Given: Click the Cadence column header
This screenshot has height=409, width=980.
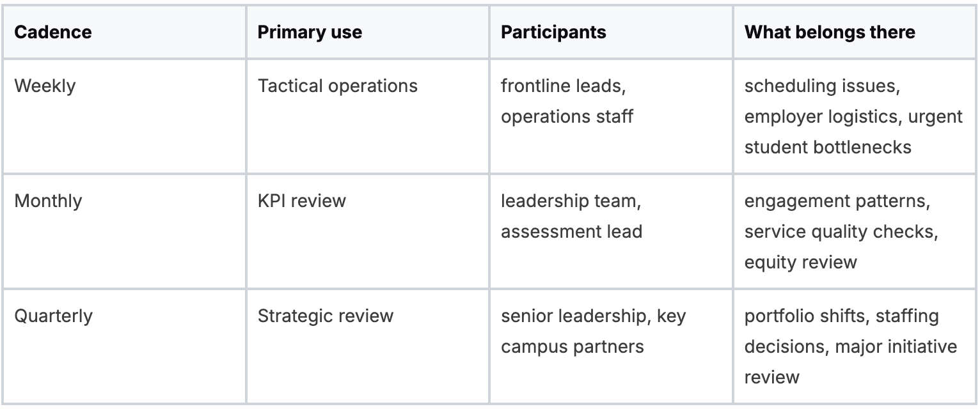Looking at the screenshot, I should pyautogui.click(x=53, y=32).
